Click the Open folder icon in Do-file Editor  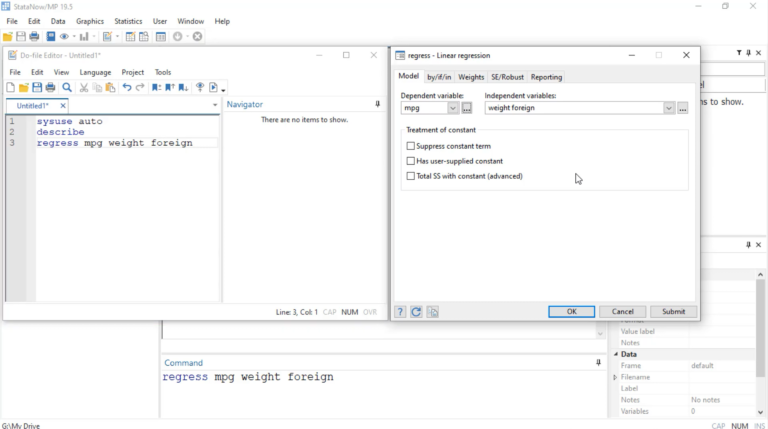click(x=24, y=88)
